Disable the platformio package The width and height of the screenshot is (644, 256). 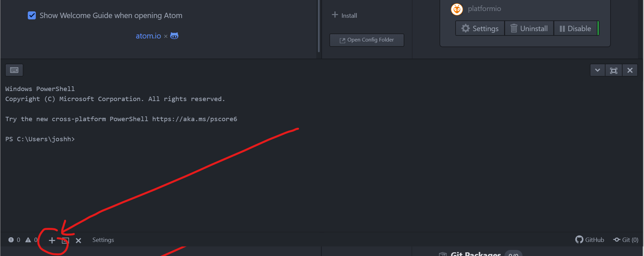(x=575, y=28)
